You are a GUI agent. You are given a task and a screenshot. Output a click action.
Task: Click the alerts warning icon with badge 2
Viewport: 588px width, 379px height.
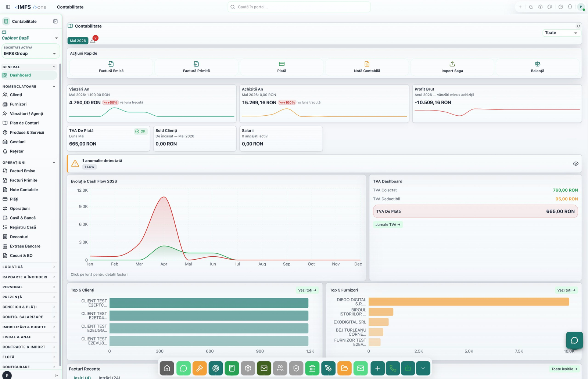93,40
